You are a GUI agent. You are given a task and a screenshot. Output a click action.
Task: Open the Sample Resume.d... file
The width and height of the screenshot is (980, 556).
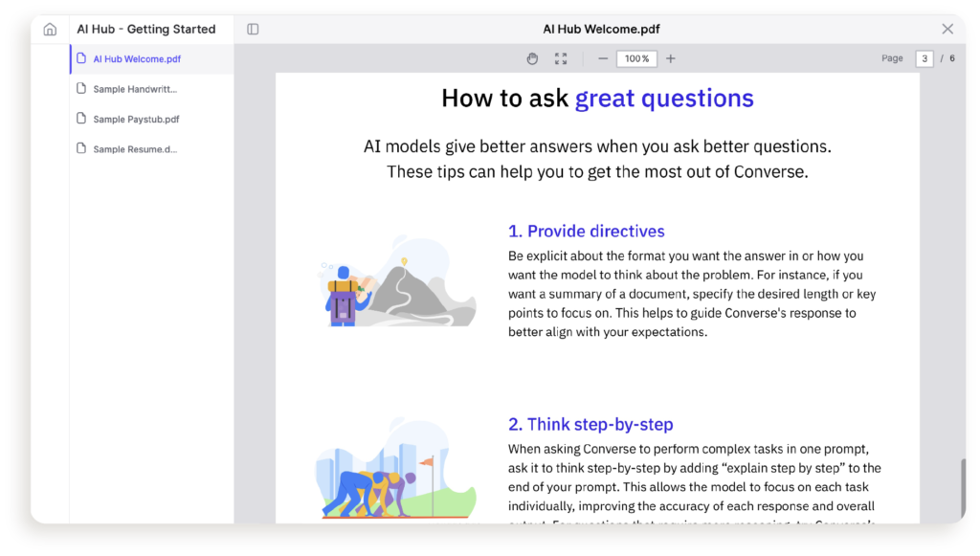pos(152,148)
